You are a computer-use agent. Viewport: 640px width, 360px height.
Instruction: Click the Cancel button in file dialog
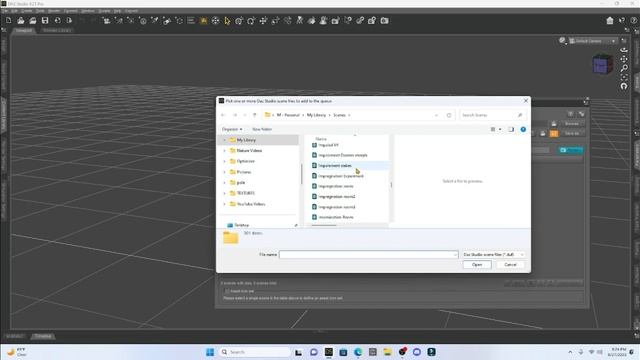pos(510,264)
